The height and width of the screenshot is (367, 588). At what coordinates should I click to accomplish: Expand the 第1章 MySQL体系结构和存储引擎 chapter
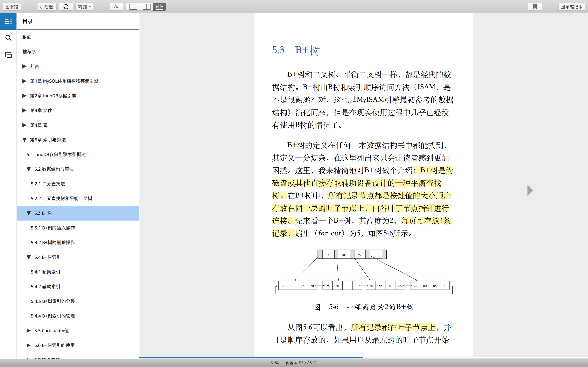coord(24,81)
